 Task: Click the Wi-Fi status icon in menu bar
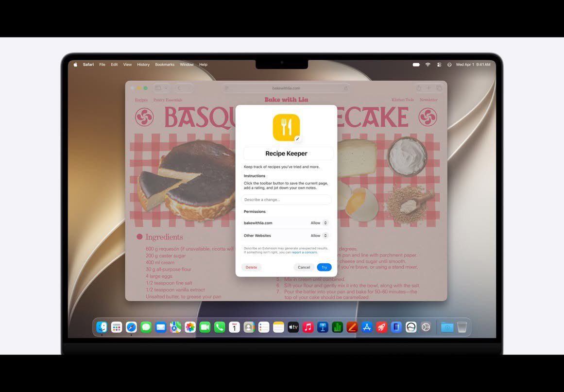(427, 65)
